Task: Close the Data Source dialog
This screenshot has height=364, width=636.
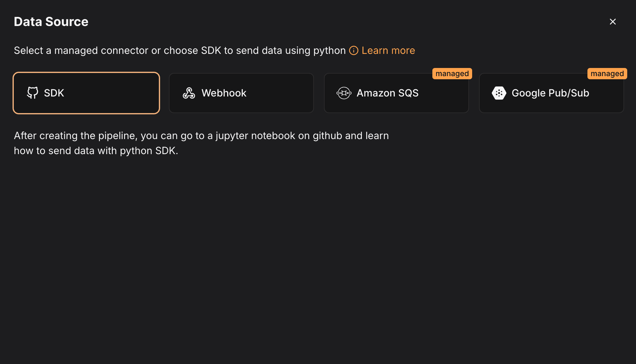Action: pos(613,22)
